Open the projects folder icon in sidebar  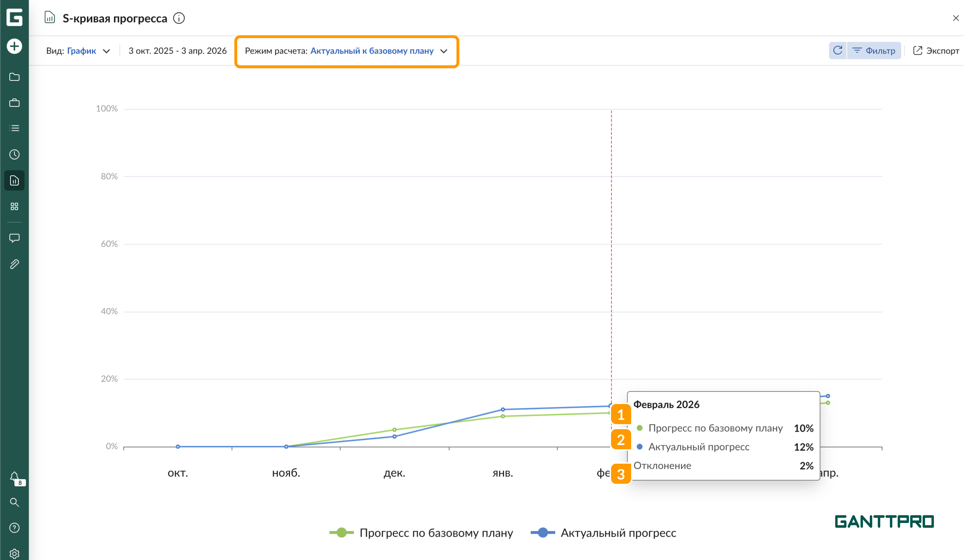(x=14, y=77)
